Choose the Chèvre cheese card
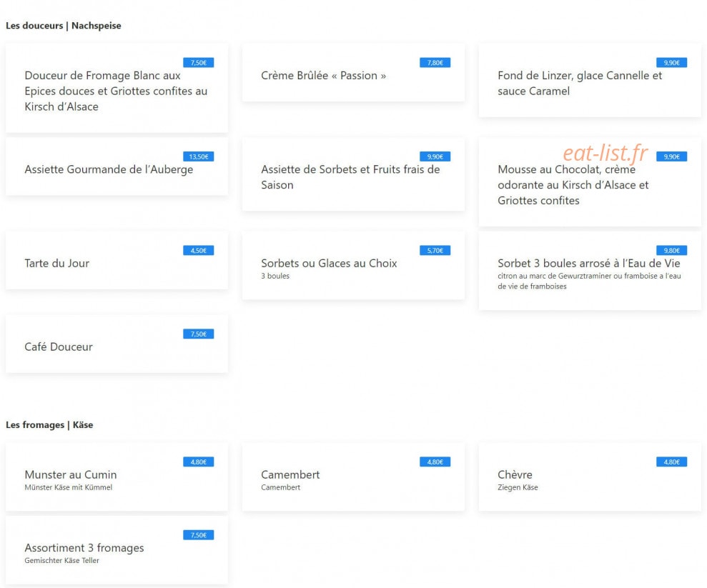The width and height of the screenshot is (707, 588). click(x=590, y=477)
